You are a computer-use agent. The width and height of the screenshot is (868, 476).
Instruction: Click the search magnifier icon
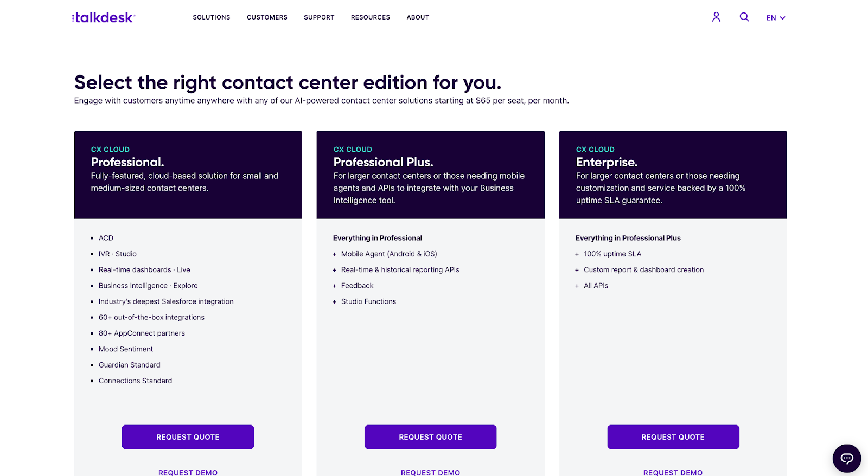tap(744, 17)
